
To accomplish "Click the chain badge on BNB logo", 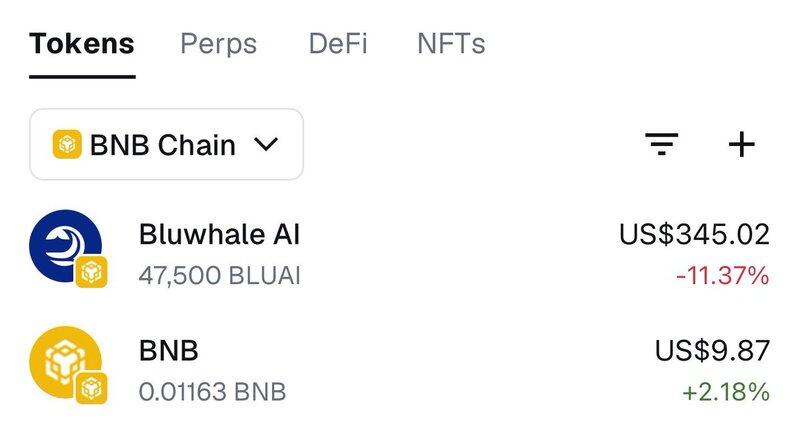I will click(x=91, y=388).
